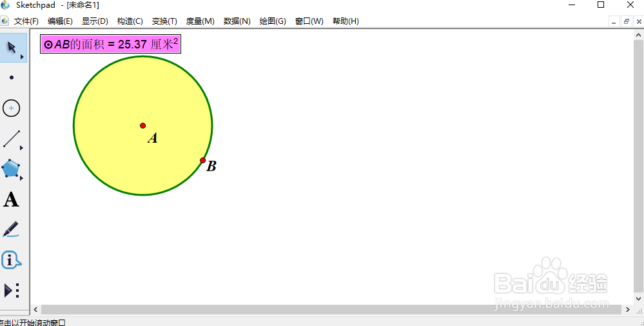Select the Compass circle tool

point(12,108)
